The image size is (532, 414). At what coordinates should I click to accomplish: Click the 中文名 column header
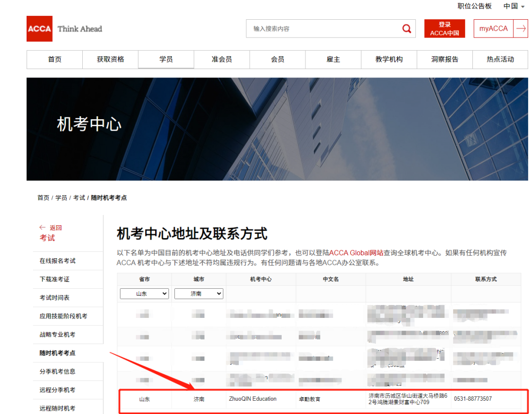(331, 279)
